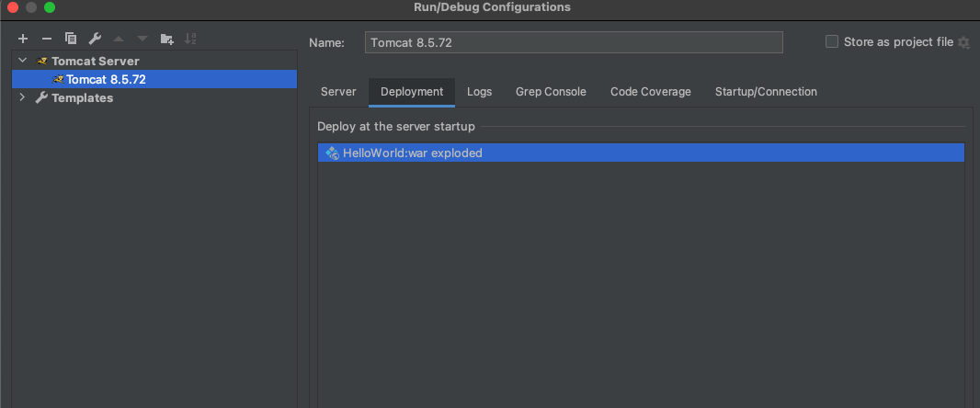Click the HelloWorld artifact icon
Screen dimensions: 980x408
(332, 153)
